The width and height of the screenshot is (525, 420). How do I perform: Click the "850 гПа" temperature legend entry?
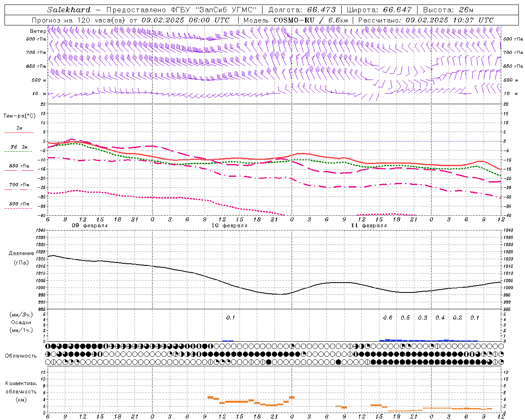[19, 166]
